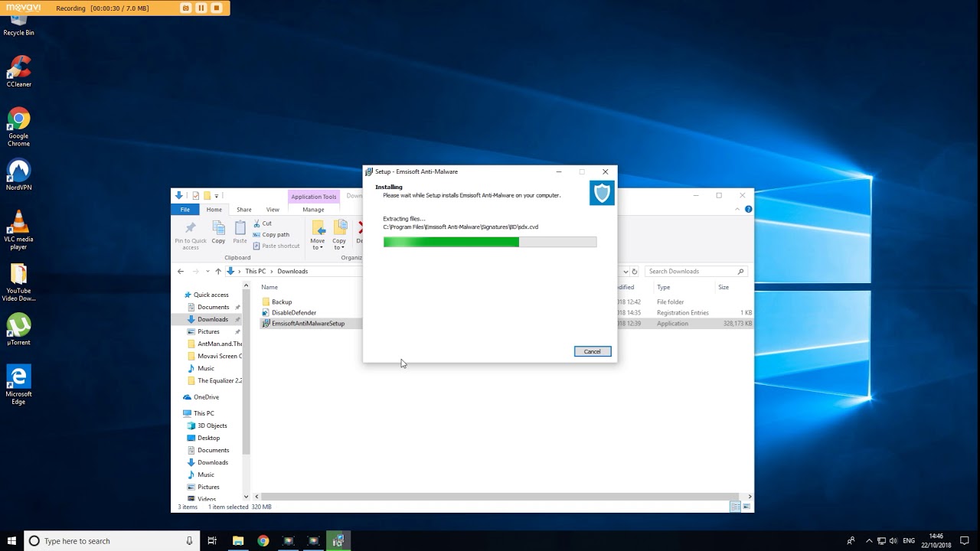The height and width of the screenshot is (551, 980).
Task: Open the View ribbon tab
Action: (273, 210)
